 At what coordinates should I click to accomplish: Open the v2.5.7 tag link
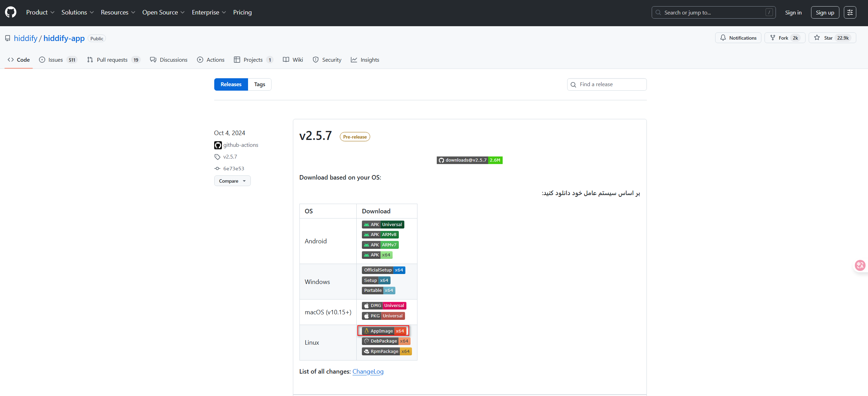pos(230,157)
